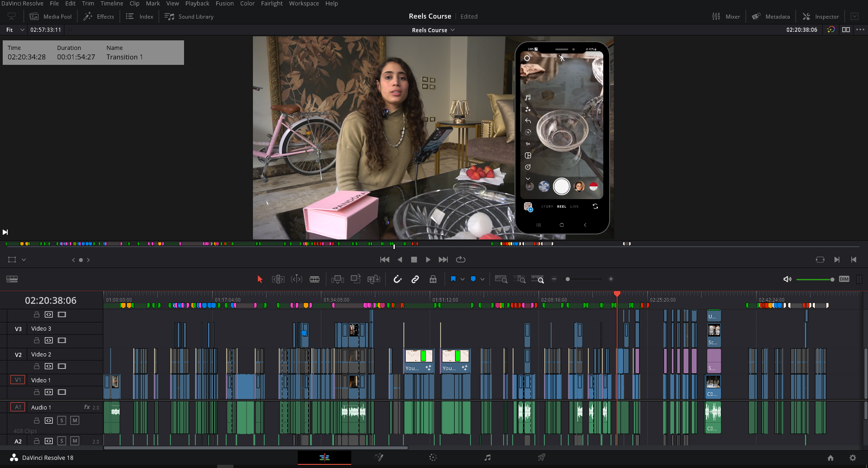Screen dimensions: 868x468
Task: Toggle the linked selection chain icon
Action: point(415,279)
